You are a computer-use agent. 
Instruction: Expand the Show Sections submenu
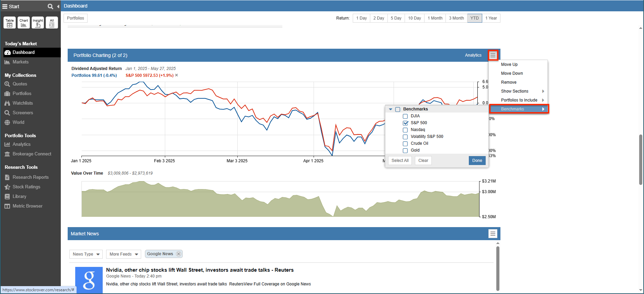[x=518, y=91]
